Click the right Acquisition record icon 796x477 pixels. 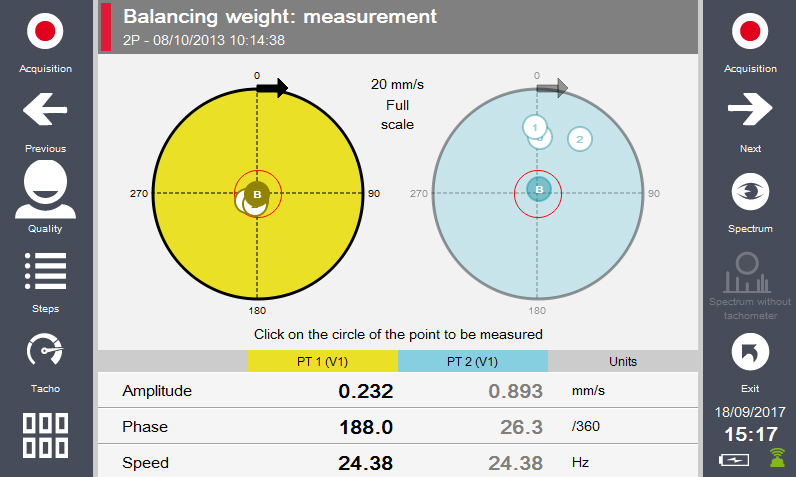pyautogui.click(x=750, y=31)
